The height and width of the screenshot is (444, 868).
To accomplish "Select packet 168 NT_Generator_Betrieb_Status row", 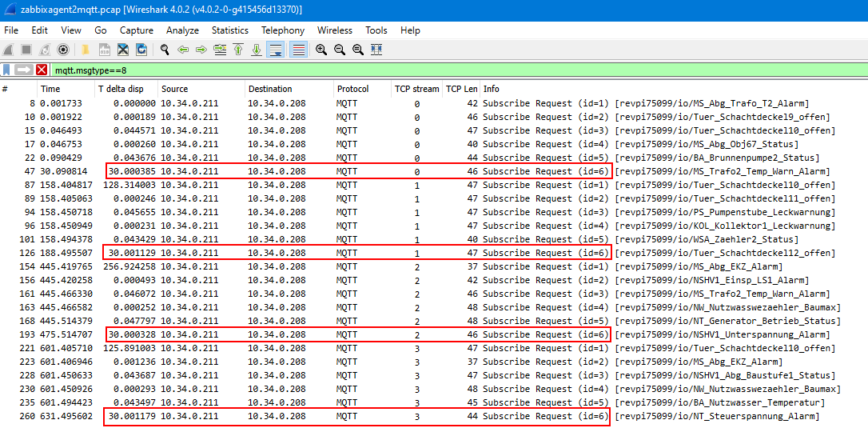I will 434,321.
